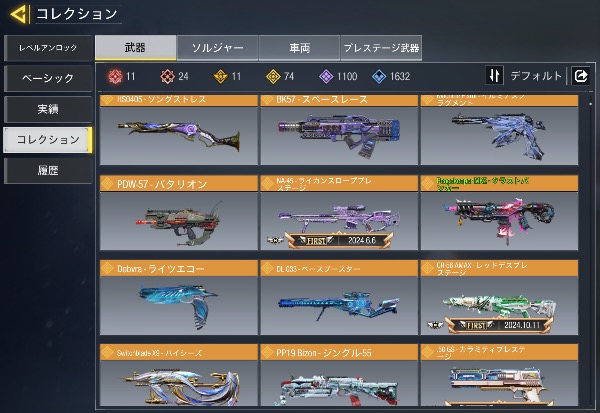Open the PDW-57 バタリオン weapon card
Screen dimensions: 600x413
(x=179, y=213)
